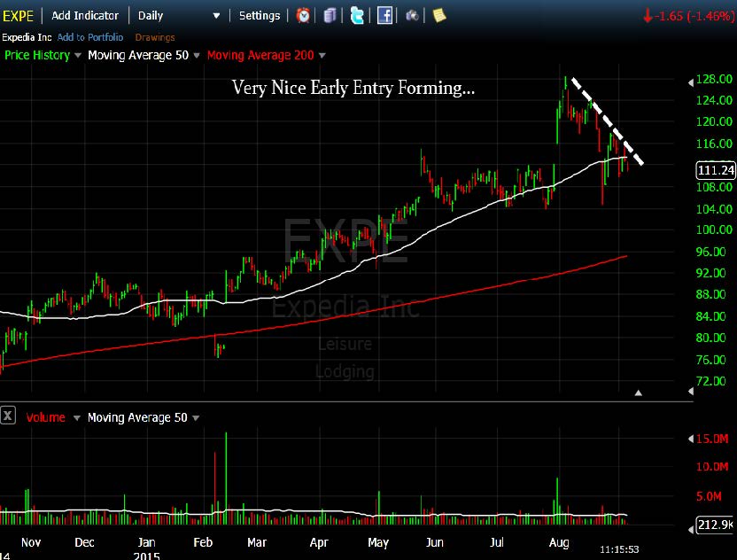Click the 111.24 current price tag
This screenshot has width=737, height=560.
(716, 170)
